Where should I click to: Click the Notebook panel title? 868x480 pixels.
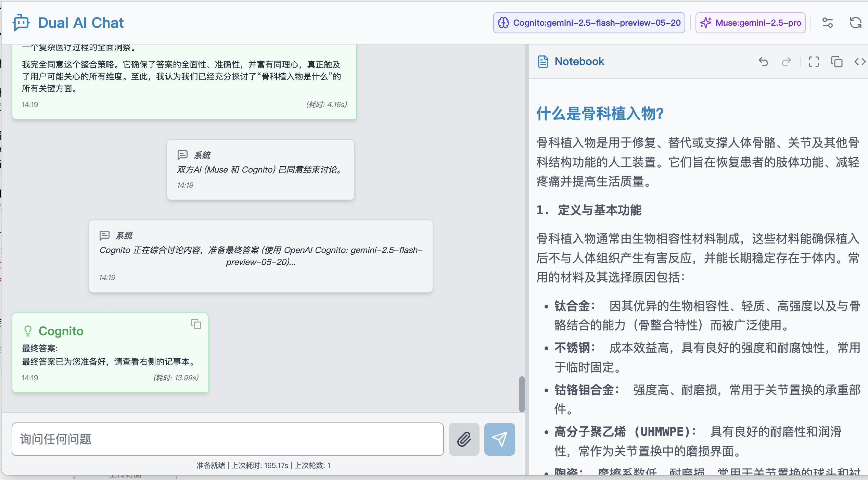pos(579,62)
